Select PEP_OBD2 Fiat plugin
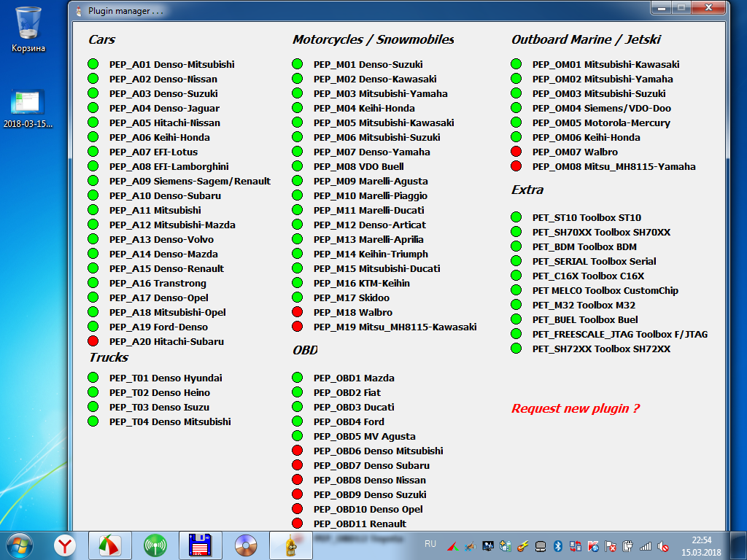The height and width of the screenshot is (560, 747). click(x=347, y=392)
